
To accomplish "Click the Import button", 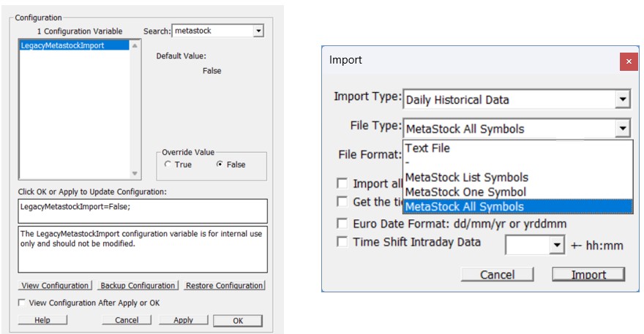I will 588,275.
